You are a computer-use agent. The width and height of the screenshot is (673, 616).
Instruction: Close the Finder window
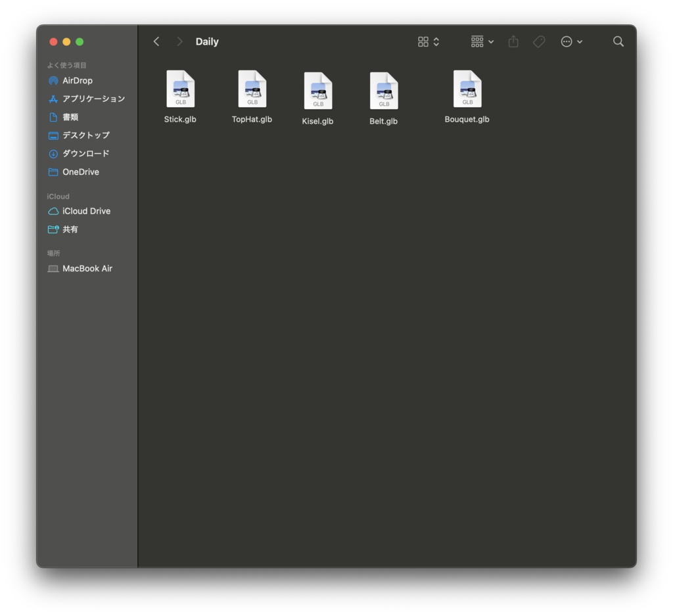pyautogui.click(x=53, y=41)
